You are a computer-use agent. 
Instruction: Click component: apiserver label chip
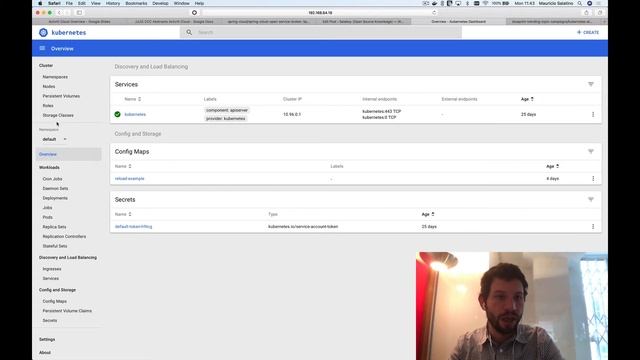click(227, 110)
